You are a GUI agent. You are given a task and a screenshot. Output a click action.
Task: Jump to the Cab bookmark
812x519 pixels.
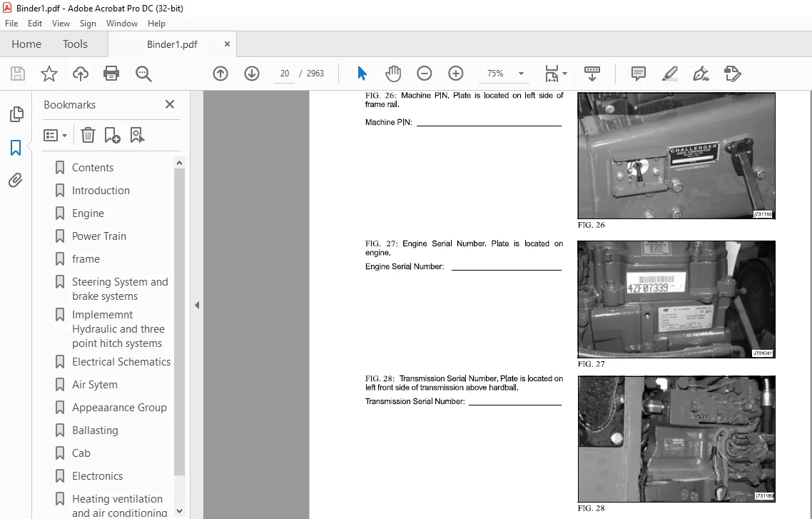click(x=81, y=453)
